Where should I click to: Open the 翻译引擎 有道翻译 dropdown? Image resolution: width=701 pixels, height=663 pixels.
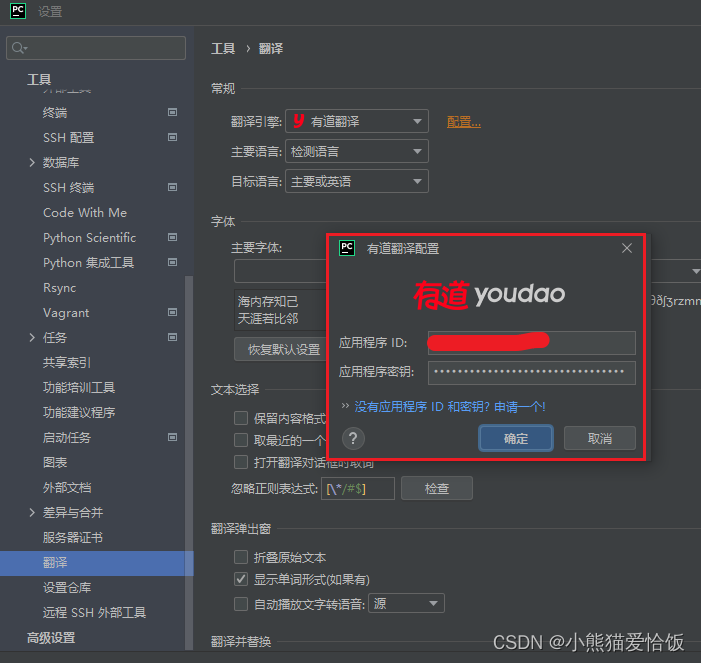[357, 121]
